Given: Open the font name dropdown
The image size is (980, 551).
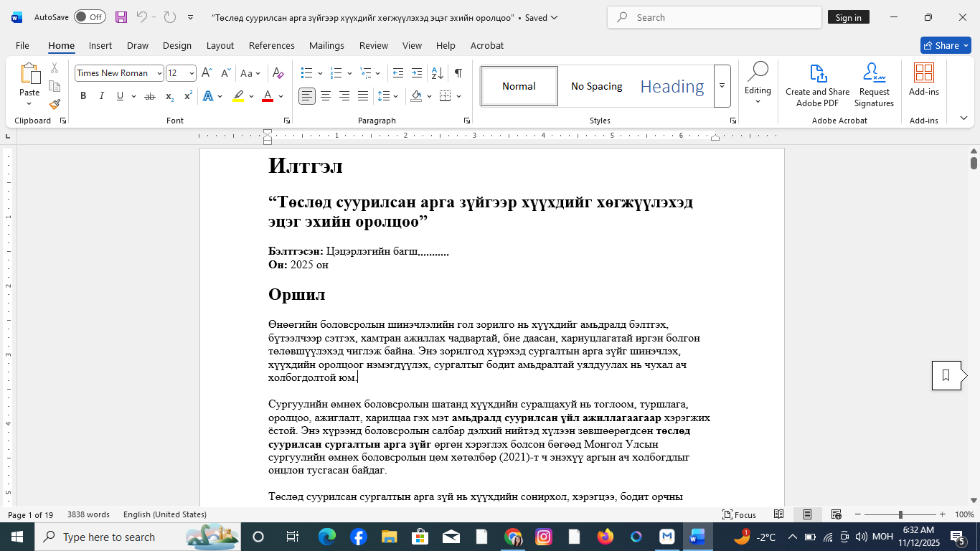Looking at the screenshot, I should pyautogui.click(x=159, y=72).
